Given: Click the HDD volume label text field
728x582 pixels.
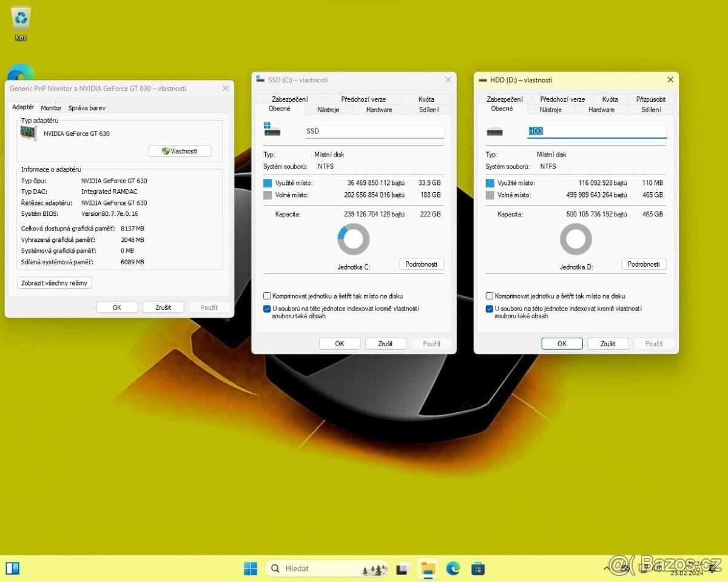Looking at the screenshot, I should click(596, 131).
